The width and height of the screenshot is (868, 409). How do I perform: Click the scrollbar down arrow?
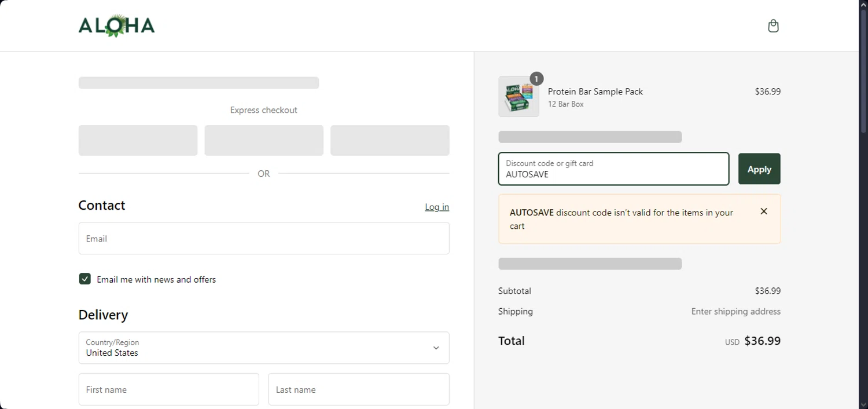click(x=863, y=404)
